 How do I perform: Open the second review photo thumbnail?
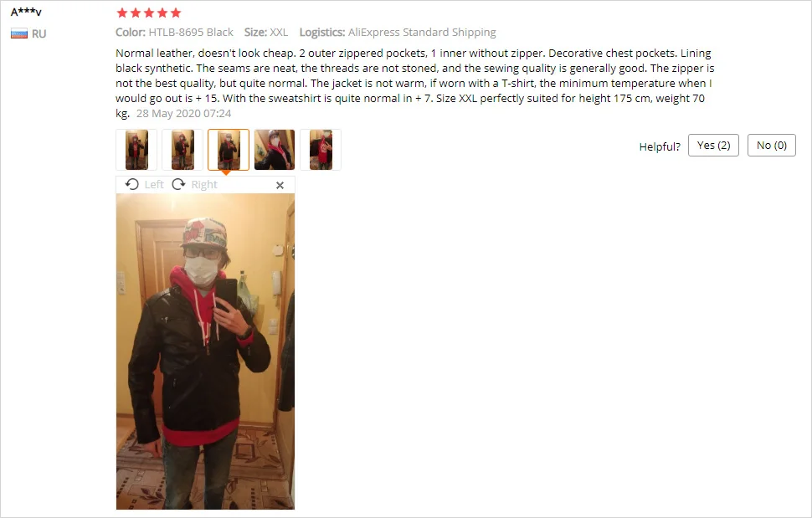pos(182,150)
